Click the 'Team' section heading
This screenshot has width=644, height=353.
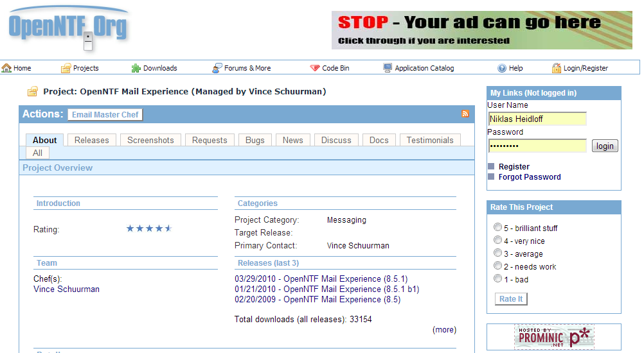[x=47, y=263]
